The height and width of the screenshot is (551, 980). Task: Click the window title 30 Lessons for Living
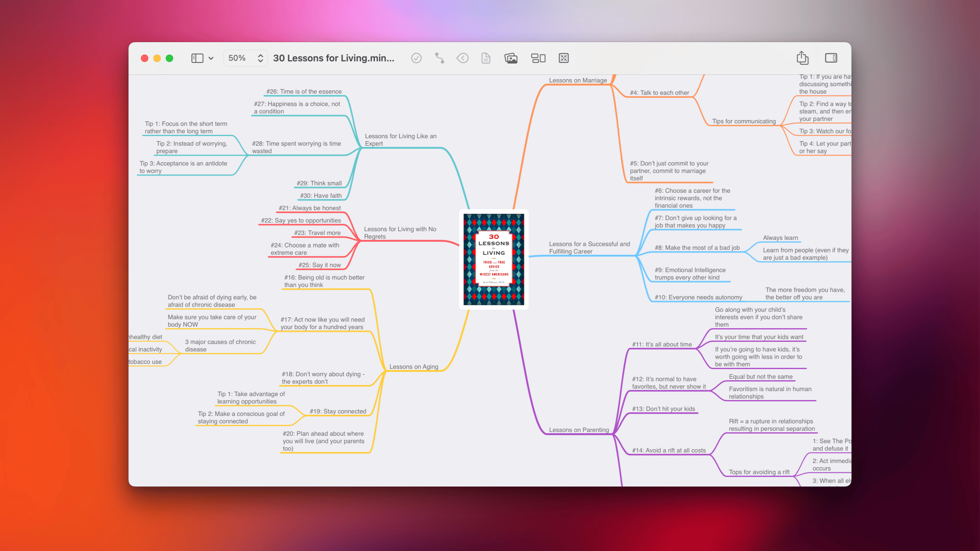(x=334, y=58)
